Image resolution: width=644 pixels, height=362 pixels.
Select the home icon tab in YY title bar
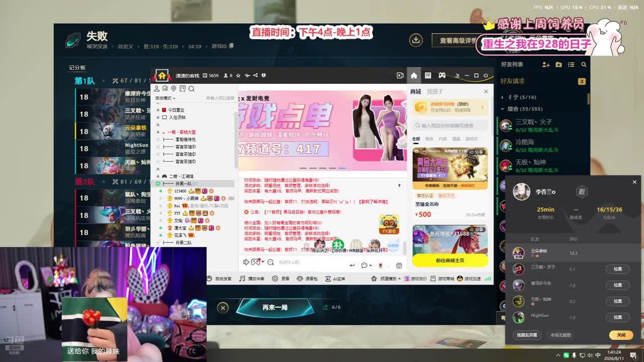[414, 75]
